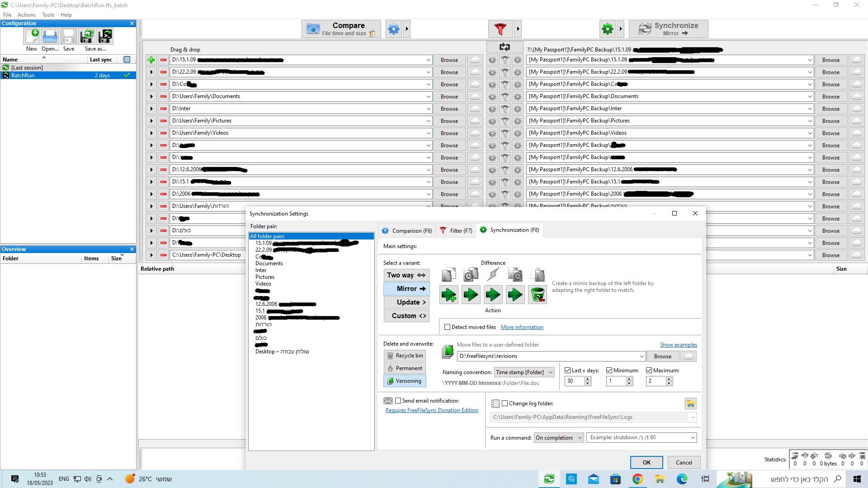Click the Save configuration icon
Viewport: 868px width, 488px height.
[x=69, y=36]
